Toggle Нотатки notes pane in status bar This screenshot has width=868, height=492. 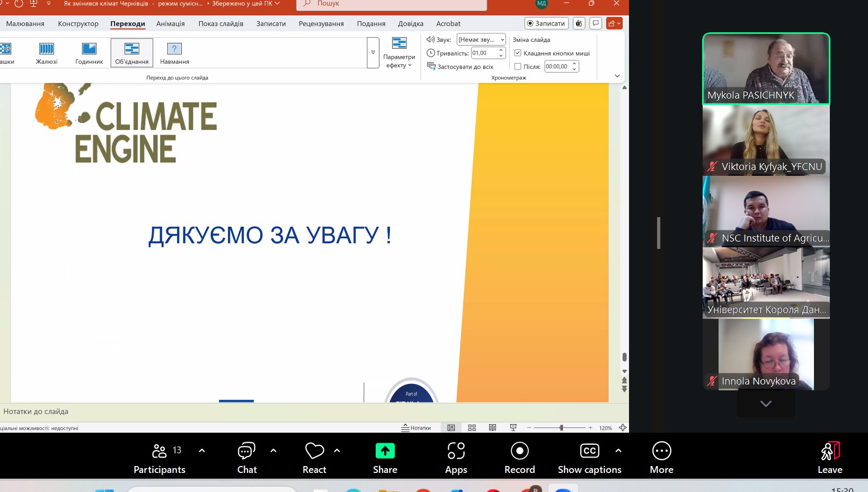click(416, 428)
